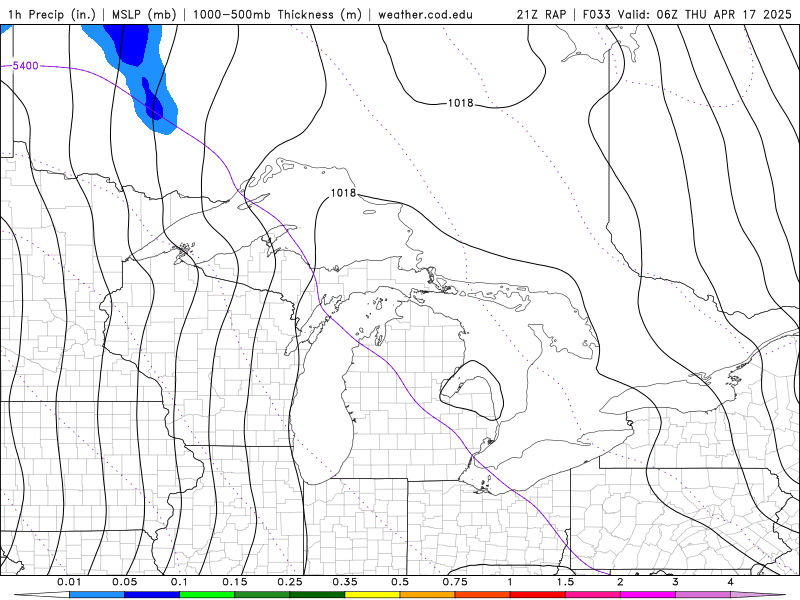Viewport: 800px width, 600px height.
Task: Pick the dark green 0.25 legend swatch
Action: coord(317,595)
